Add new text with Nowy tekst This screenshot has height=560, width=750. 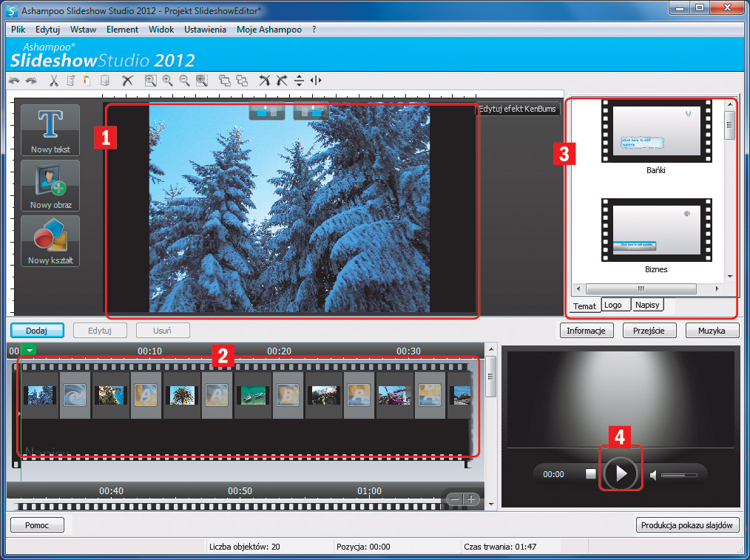pyautogui.click(x=50, y=130)
